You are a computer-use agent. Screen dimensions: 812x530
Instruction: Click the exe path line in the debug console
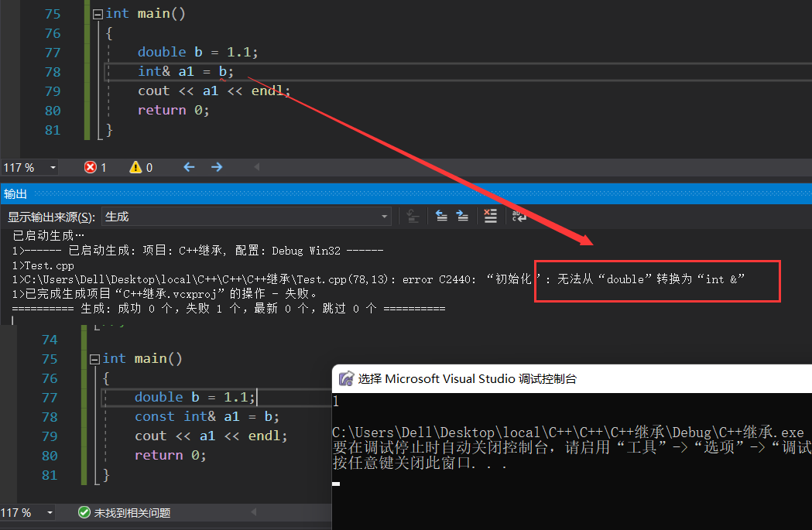click(568, 433)
